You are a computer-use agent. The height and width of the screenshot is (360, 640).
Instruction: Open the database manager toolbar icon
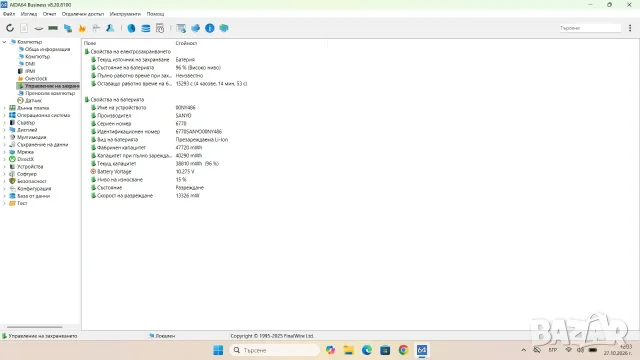point(146,28)
